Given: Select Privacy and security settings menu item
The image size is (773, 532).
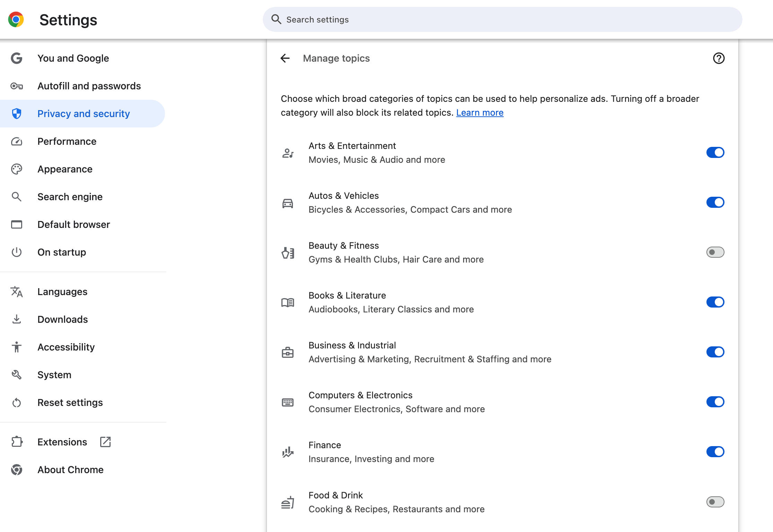Looking at the screenshot, I should coord(84,113).
